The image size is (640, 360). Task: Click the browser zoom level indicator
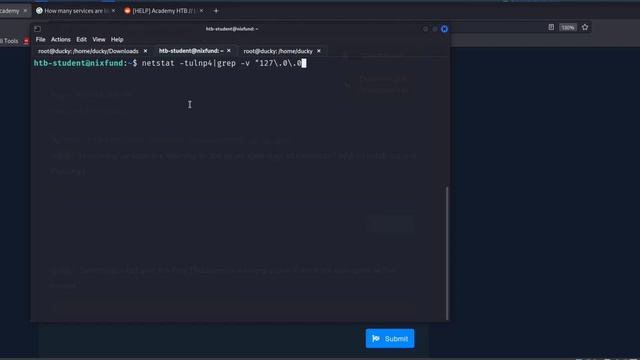(x=568, y=27)
